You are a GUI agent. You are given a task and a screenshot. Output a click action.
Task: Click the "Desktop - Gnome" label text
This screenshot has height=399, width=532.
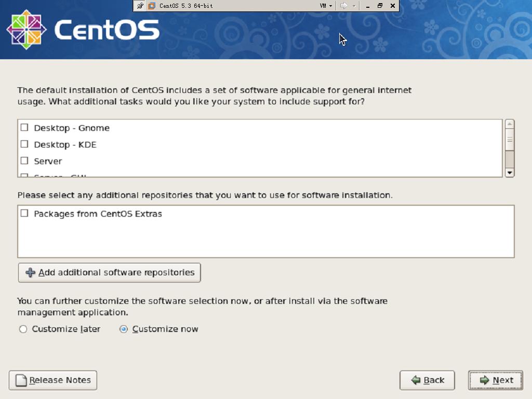coord(72,128)
